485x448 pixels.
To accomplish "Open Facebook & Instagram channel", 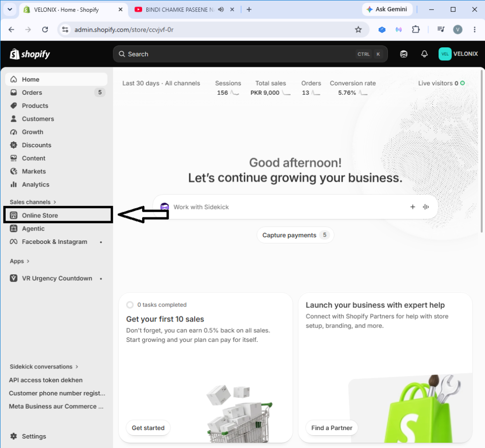I will pyautogui.click(x=56, y=242).
